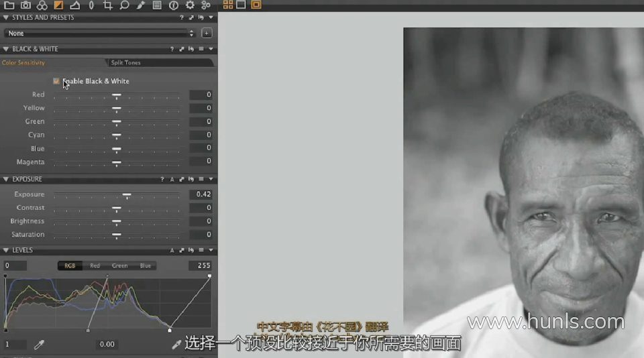Screen dimensions: 644x358
Task: Open the Output gear tool tab
Action: (x=190, y=5)
